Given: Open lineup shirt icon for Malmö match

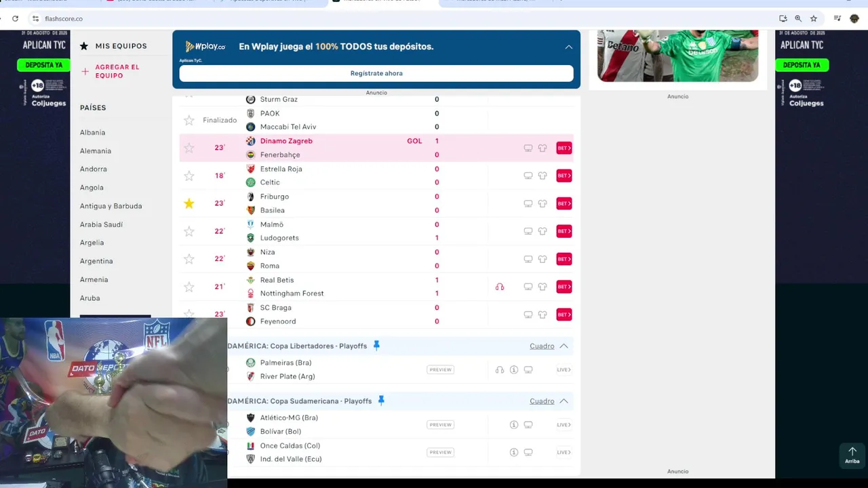Looking at the screenshot, I should (x=542, y=231).
